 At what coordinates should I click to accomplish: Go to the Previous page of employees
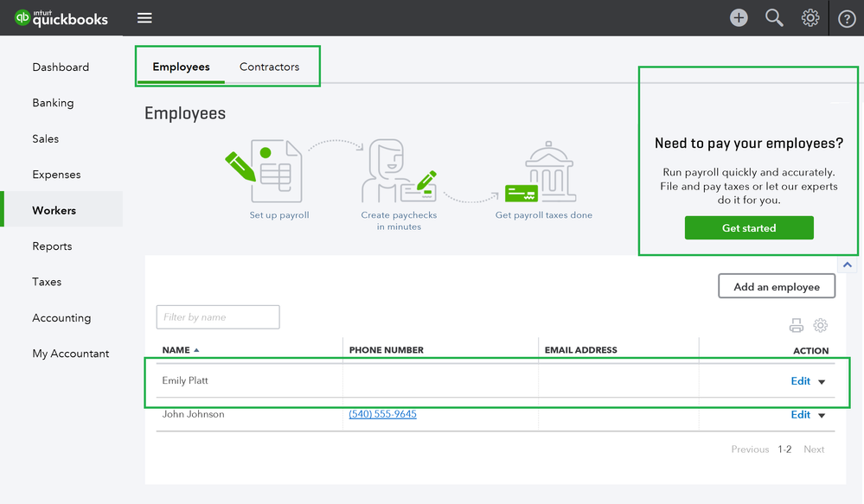(750, 450)
